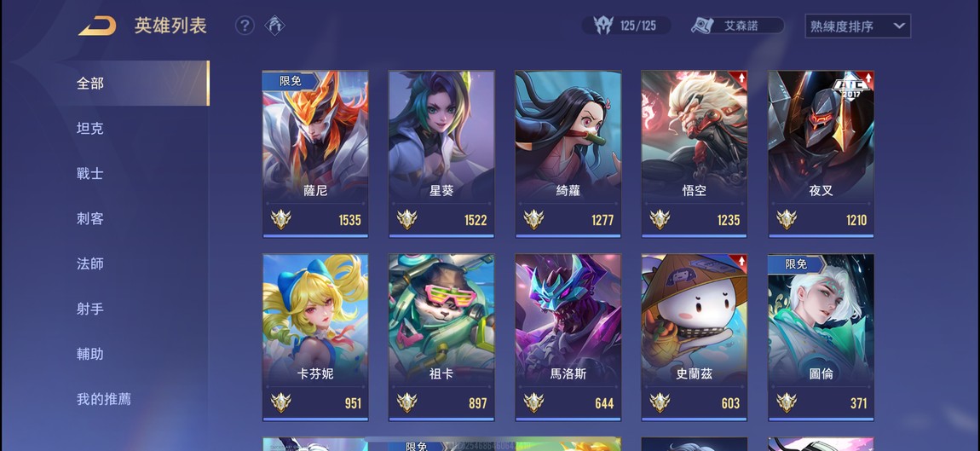Select the 祖卡 panda hero thumbnail

pyautogui.click(x=441, y=337)
